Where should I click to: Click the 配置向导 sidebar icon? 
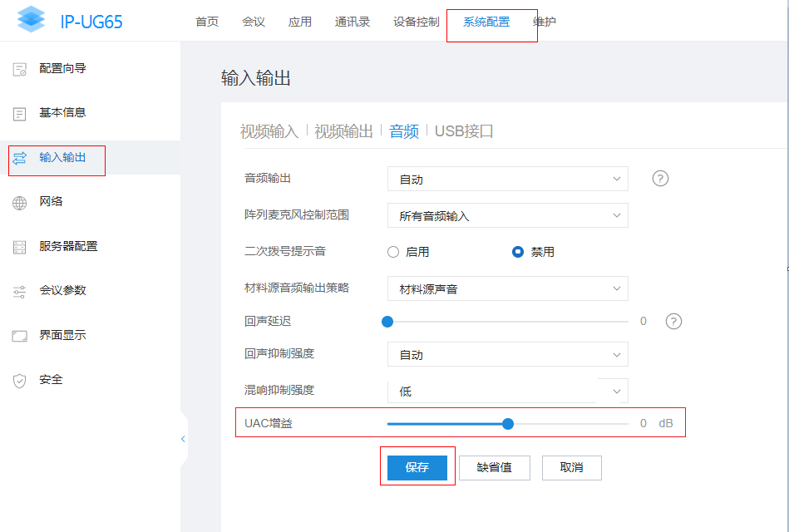[20, 69]
